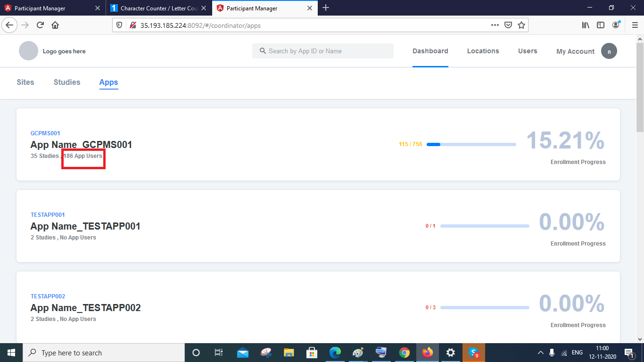Open Windows Settings gear in taskbar
644x362 pixels.
click(451, 353)
